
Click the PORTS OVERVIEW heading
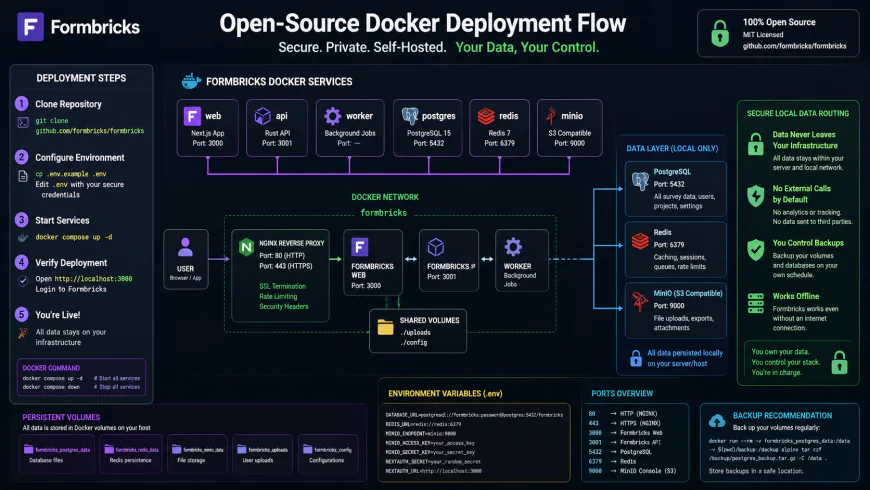pyautogui.click(x=622, y=393)
